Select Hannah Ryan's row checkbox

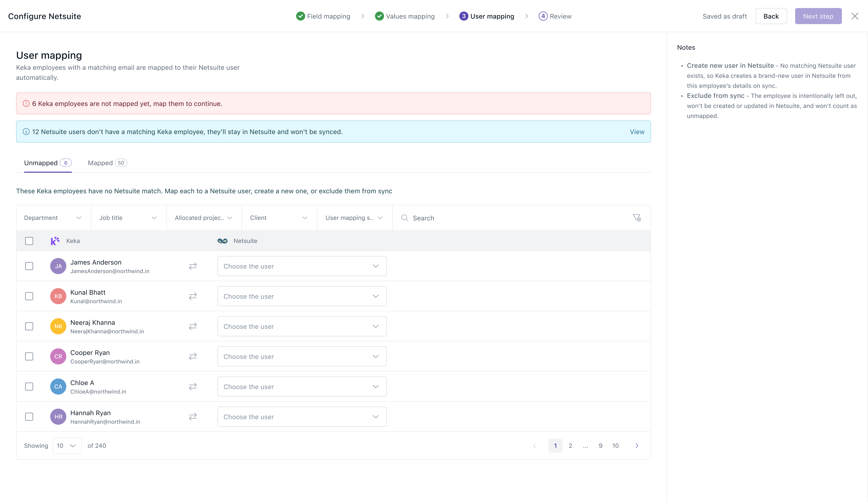pyautogui.click(x=29, y=417)
